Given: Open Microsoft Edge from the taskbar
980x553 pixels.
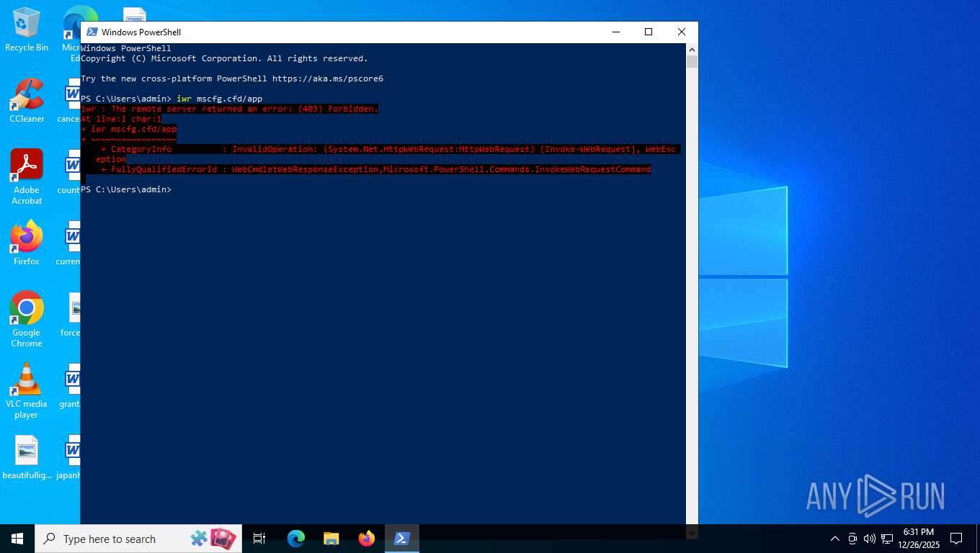Looking at the screenshot, I should 296,539.
